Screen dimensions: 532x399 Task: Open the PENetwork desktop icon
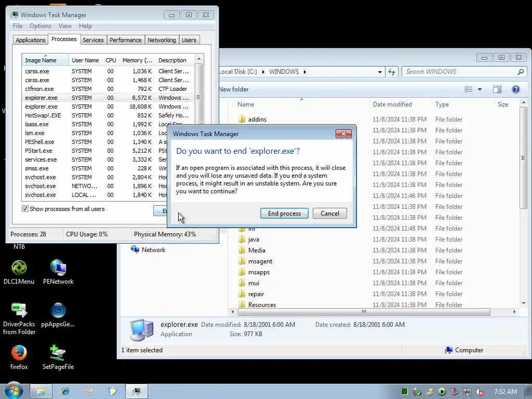point(58,272)
